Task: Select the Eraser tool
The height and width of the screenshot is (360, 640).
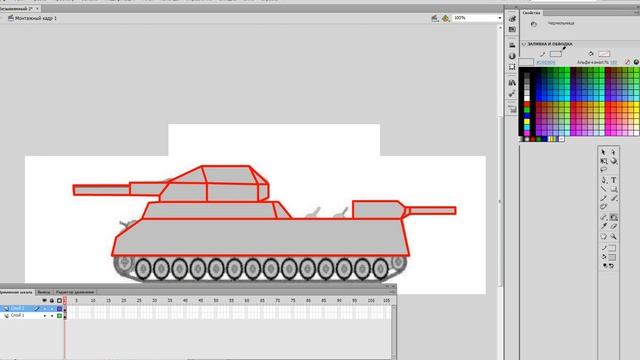Action: (x=613, y=226)
